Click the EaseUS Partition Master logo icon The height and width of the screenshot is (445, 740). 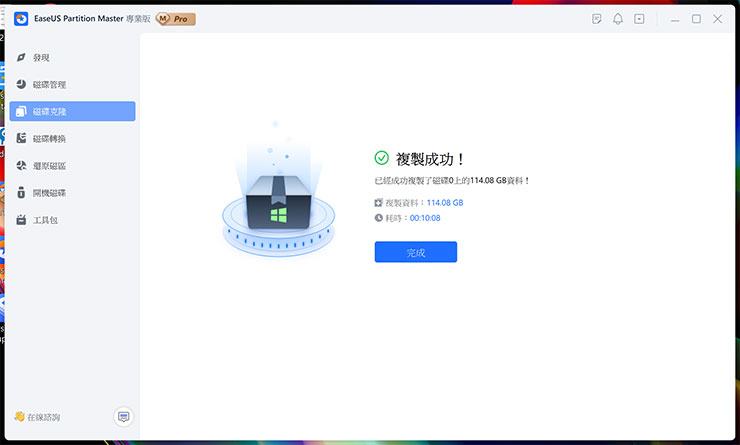coord(21,19)
